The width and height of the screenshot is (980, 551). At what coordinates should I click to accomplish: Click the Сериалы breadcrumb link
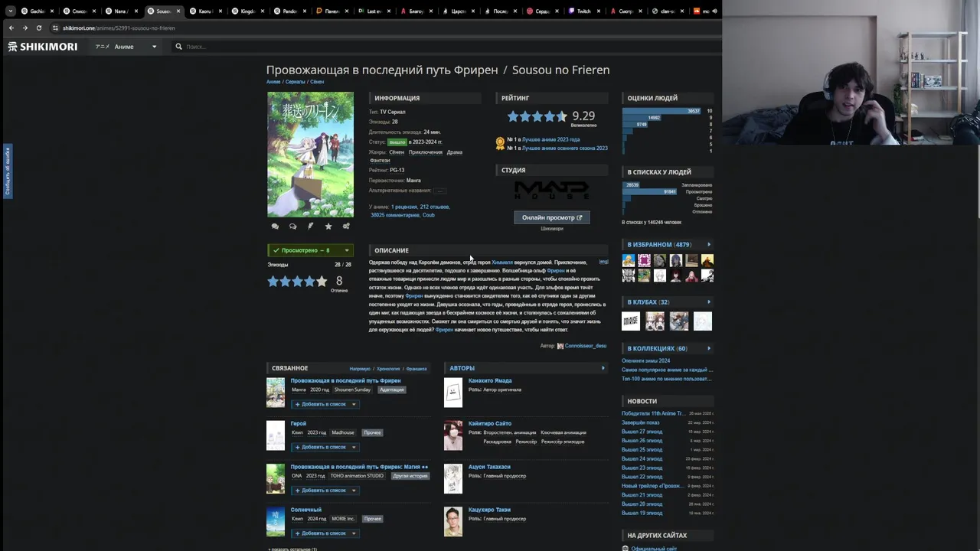pos(295,82)
